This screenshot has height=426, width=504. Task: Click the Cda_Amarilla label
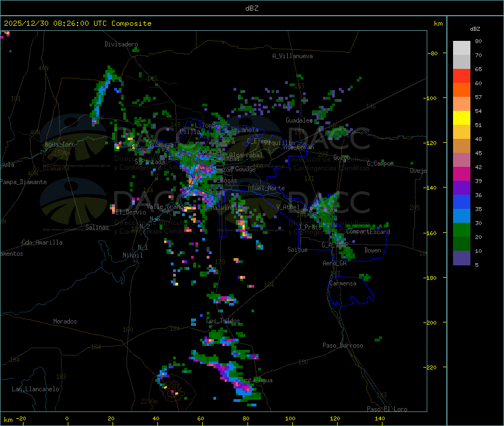click(42, 242)
